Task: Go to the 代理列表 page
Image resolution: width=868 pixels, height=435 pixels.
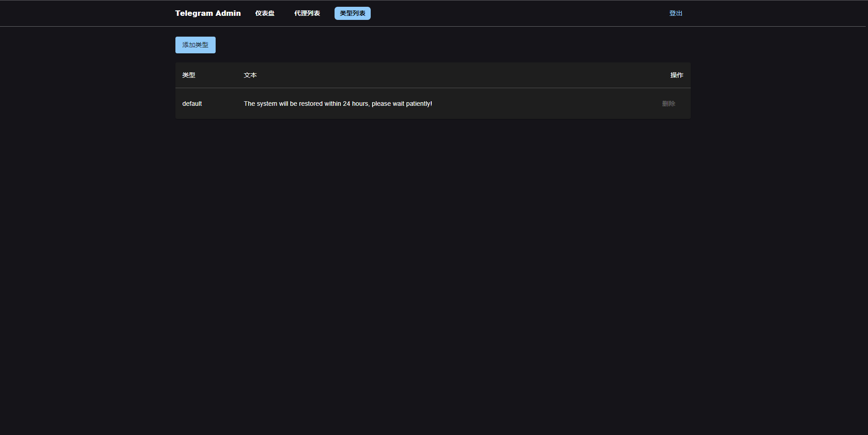Action: pyautogui.click(x=307, y=13)
